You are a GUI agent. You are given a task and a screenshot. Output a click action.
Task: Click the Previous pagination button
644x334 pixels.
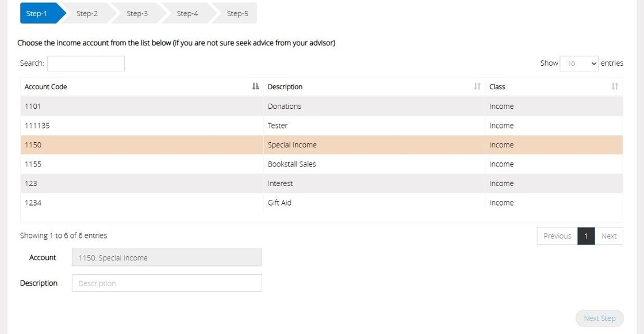coord(557,236)
